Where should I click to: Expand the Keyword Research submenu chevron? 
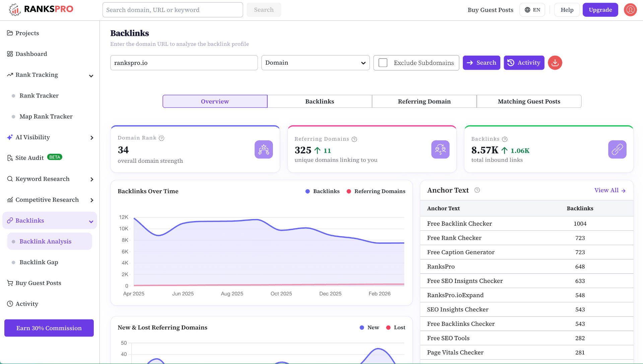tap(92, 179)
